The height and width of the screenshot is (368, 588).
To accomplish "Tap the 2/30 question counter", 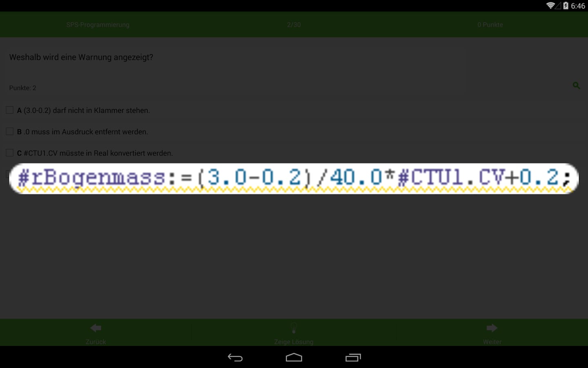I will tap(294, 25).
